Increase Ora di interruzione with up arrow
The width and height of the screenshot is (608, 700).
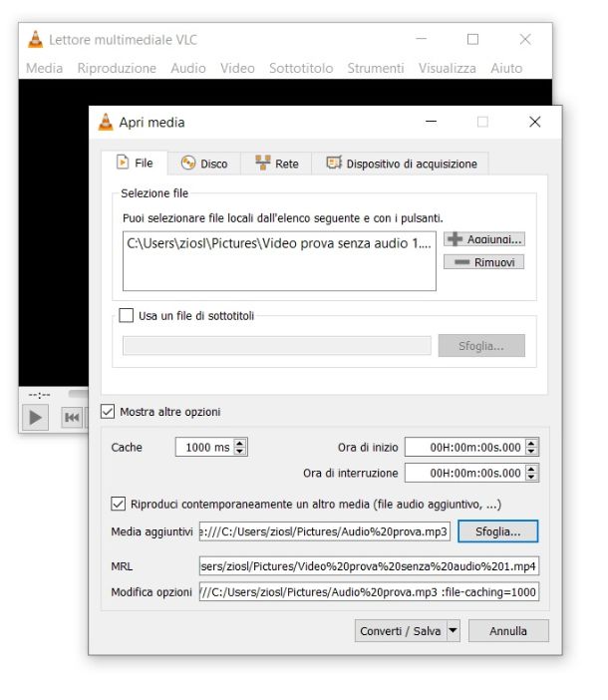531,470
